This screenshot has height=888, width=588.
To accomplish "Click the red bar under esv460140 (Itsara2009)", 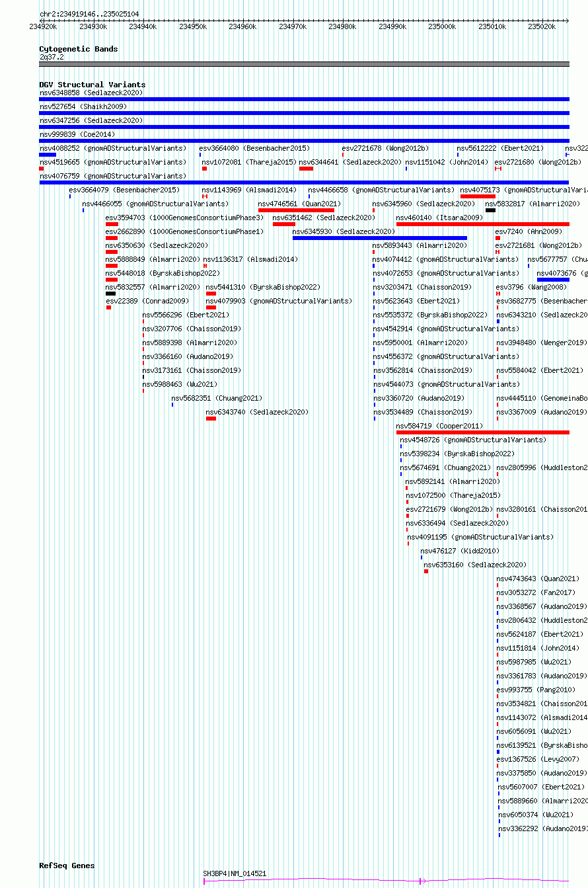I will click(x=482, y=224).
